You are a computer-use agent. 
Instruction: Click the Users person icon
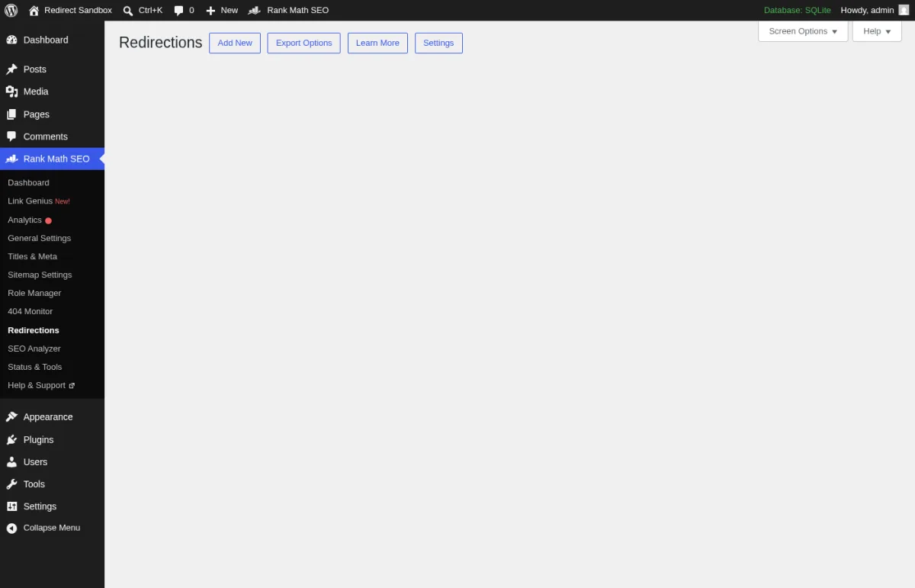11,462
